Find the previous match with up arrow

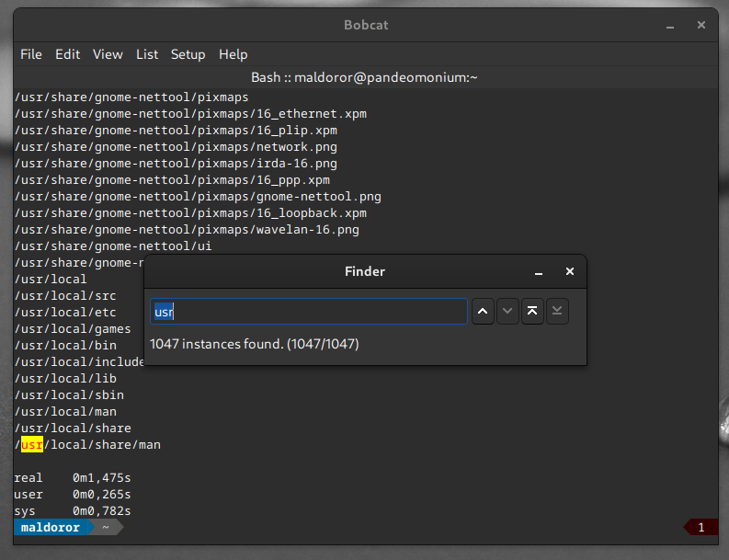[x=484, y=312]
